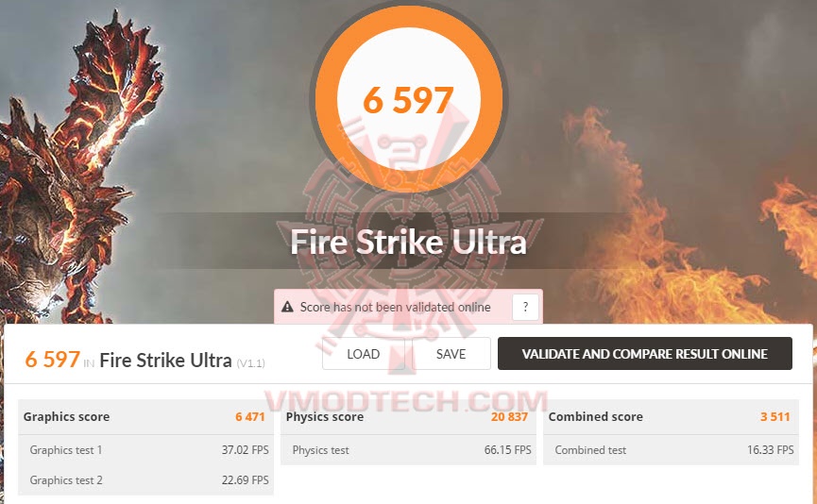Screen dimensions: 817x504
Task: Click the score not validated online message
Action: (x=395, y=307)
